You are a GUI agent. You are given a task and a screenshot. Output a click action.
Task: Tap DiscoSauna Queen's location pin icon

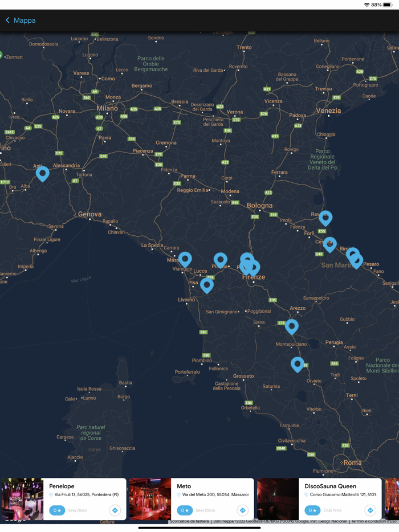pos(306,494)
